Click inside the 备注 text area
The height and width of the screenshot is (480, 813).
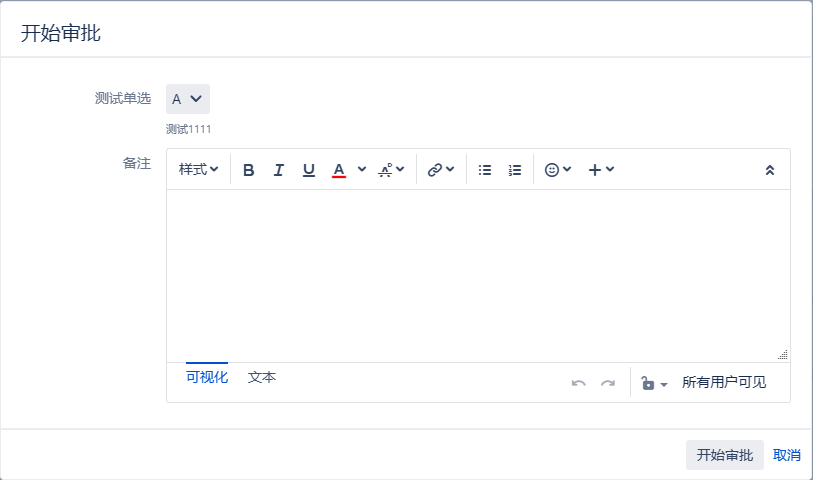click(478, 276)
